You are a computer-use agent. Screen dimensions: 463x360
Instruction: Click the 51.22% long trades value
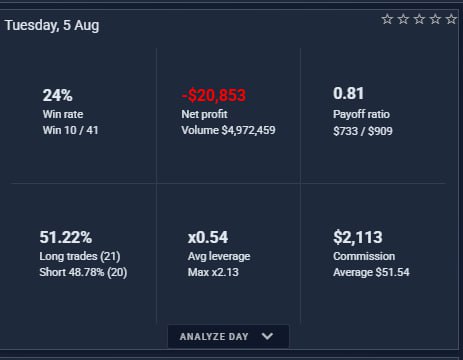(x=66, y=237)
